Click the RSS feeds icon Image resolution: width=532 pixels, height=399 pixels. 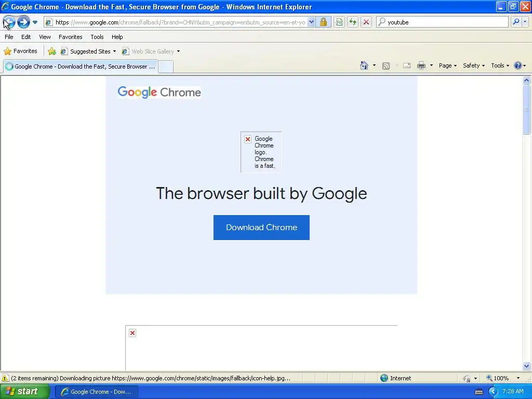pos(386,66)
